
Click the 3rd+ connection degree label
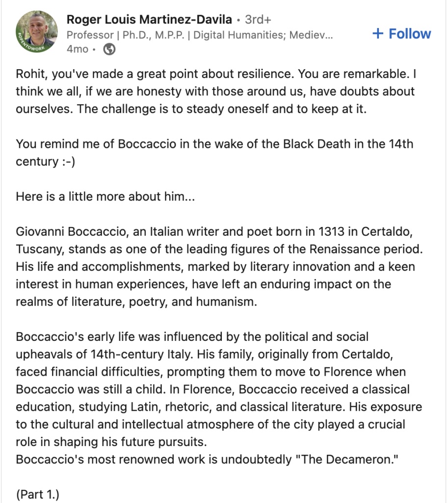[258, 20]
